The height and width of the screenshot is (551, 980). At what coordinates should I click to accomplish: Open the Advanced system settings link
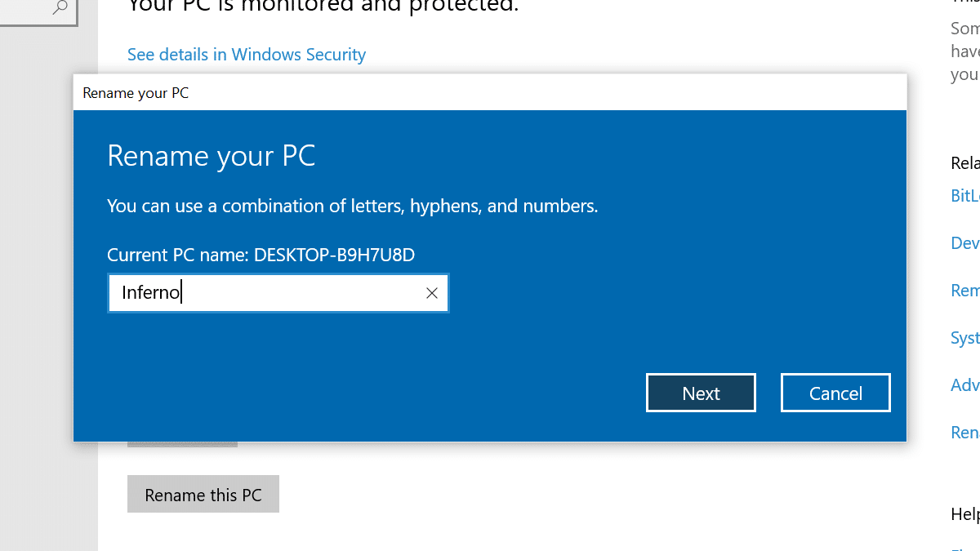pos(964,385)
